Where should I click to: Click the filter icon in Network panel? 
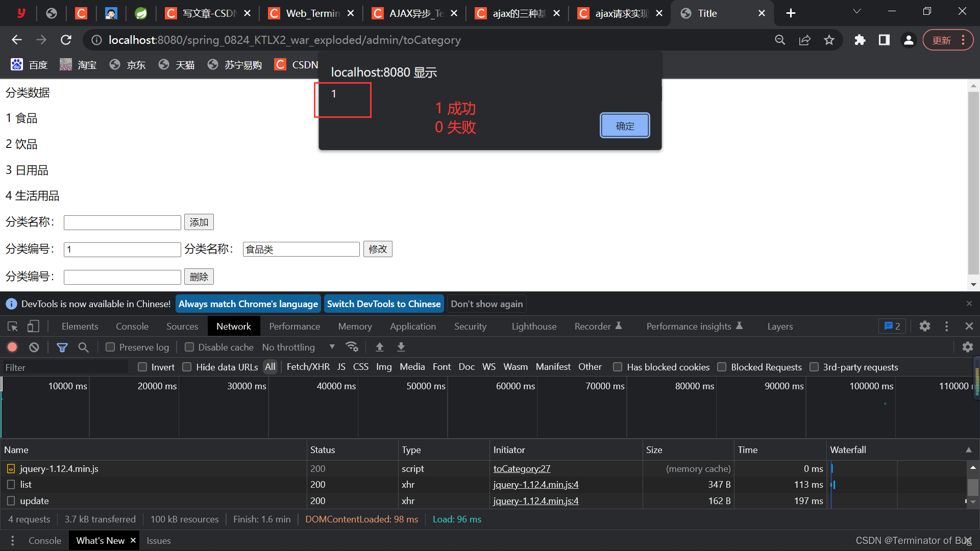63,346
